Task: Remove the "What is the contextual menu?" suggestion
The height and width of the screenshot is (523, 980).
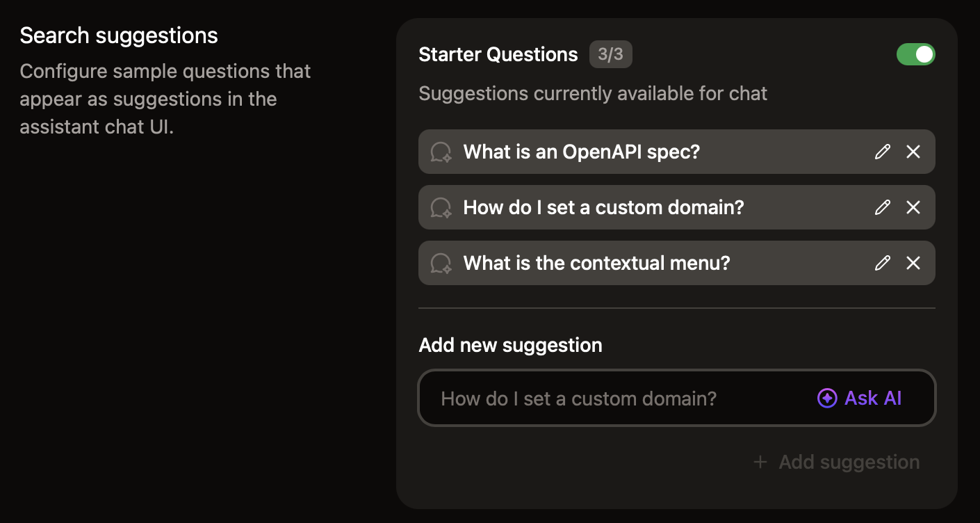Action: (913, 263)
